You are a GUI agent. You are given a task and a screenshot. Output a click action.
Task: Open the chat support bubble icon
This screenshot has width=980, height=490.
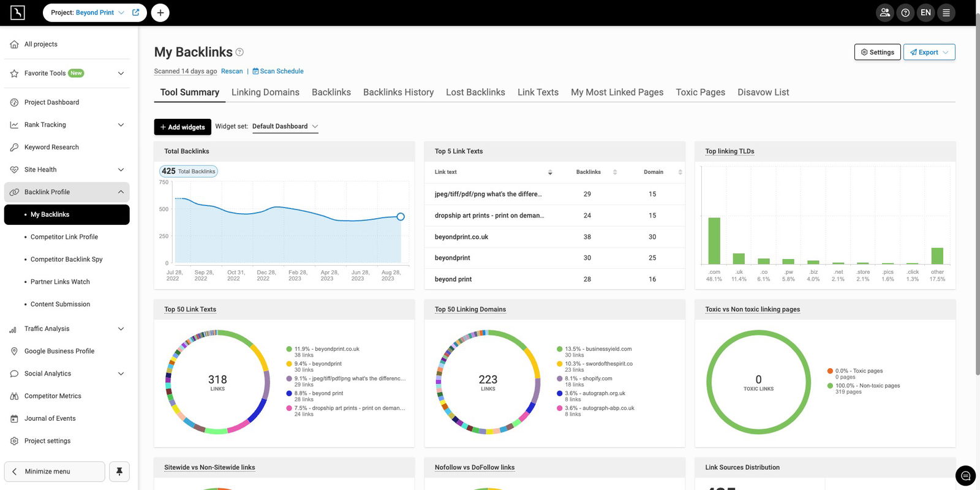point(965,476)
